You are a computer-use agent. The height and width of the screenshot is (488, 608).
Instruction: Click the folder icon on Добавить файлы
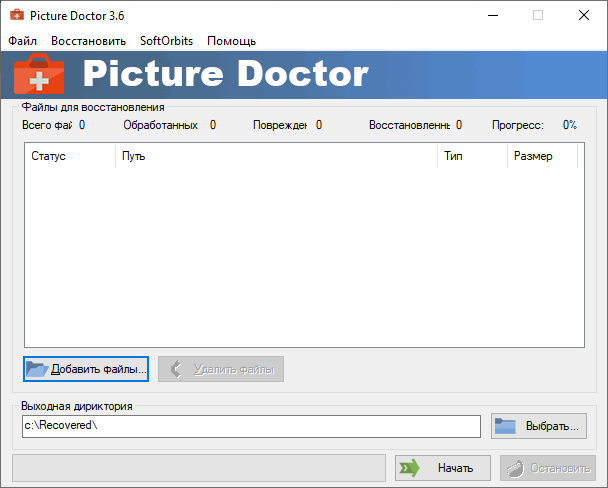[37, 369]
